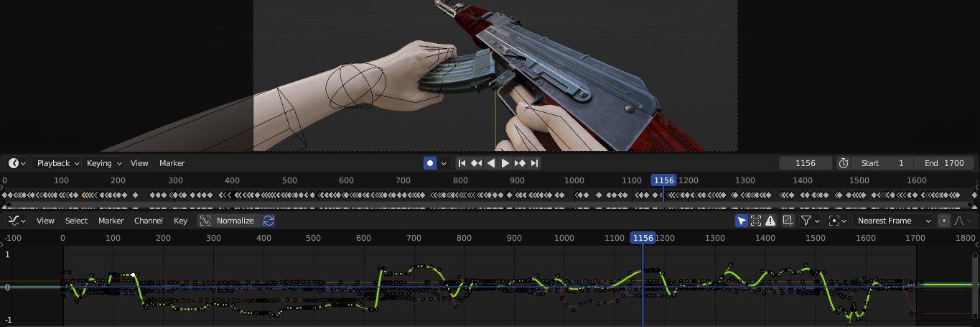Open the filters funnel dropdown

810,221
